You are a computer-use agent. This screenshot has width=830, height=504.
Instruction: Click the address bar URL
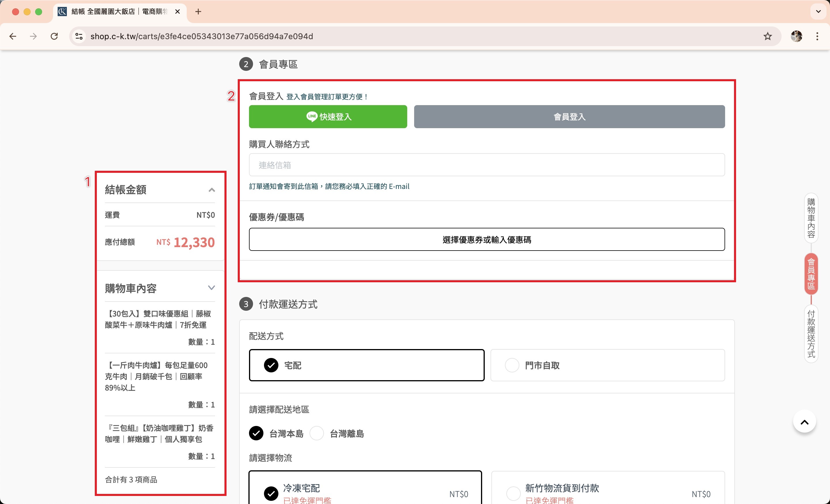201,36
